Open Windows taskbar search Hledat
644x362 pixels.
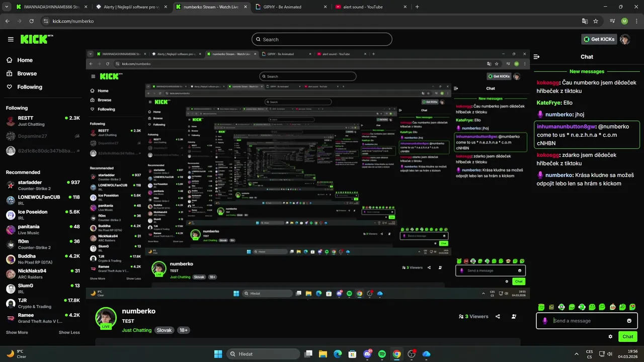tap(263, 354)
